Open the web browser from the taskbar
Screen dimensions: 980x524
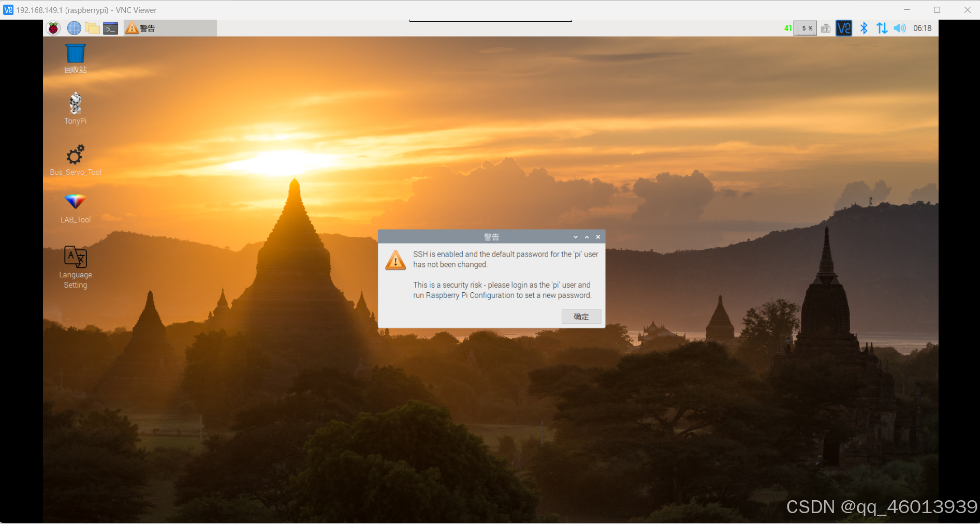point(74,28)
